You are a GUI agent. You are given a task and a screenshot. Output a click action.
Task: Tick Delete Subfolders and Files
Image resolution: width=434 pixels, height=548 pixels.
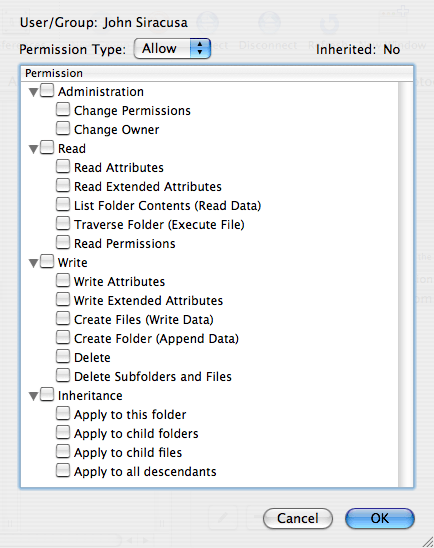point(63,375)
